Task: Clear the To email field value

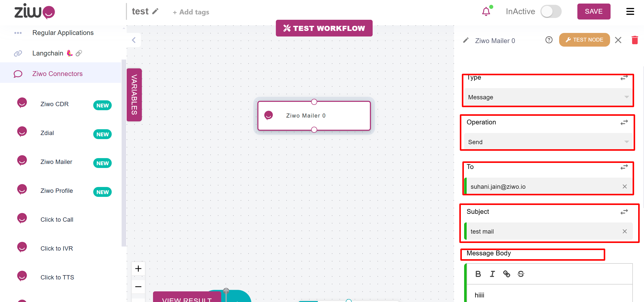Action: (x=624, y=187)
